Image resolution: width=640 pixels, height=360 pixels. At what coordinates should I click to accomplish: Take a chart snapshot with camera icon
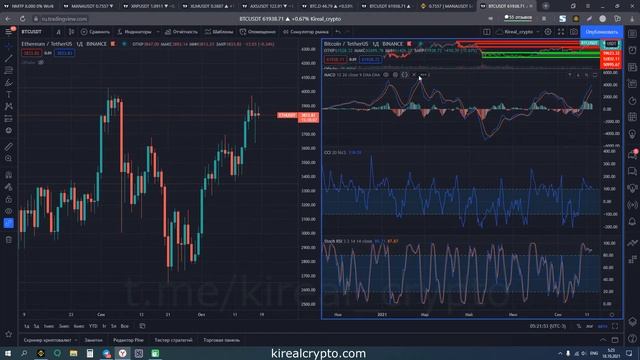pyautogui.click(x=573, y=32)
